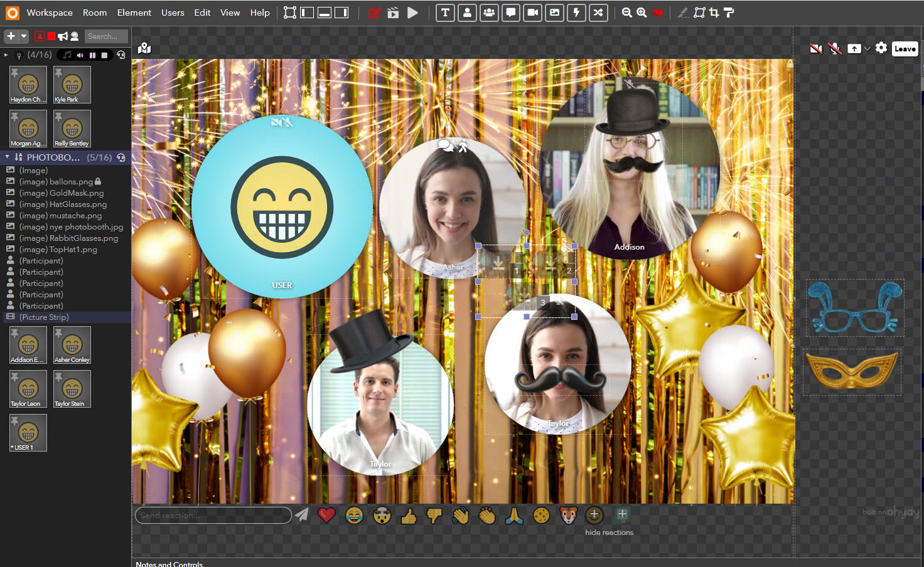
Task: Open the Edit menu
Action: tap(202, 13)
